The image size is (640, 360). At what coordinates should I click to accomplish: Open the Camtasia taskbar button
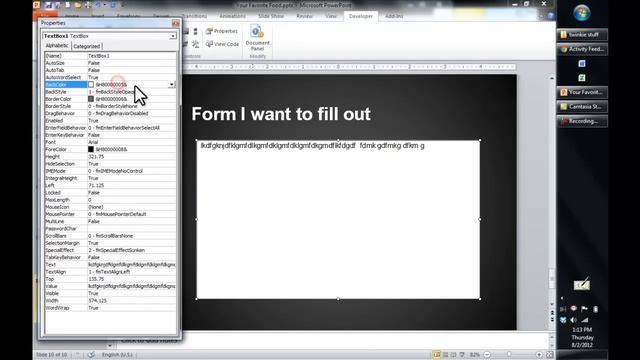point(582,107)
